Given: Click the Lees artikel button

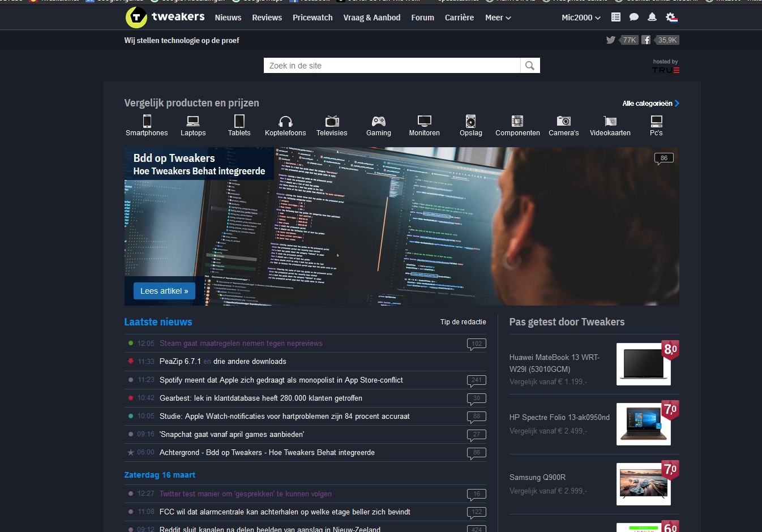Looking at the screenshot, I should pos(164,291).
